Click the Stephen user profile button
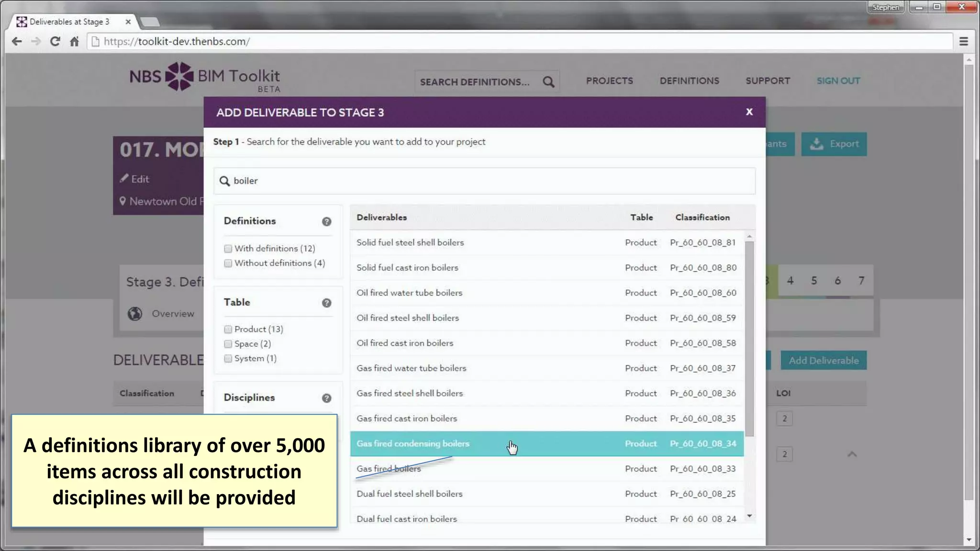The width and height of the screenshot is (980, 551). coord(886,7)
